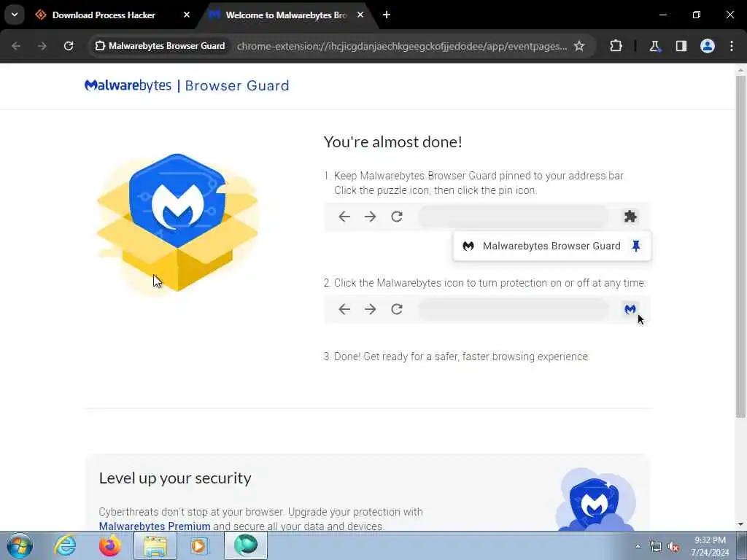This screenshot has width=747, height=560.
Task: Close the Download Process Hacker tab
Action: [187, 15]
